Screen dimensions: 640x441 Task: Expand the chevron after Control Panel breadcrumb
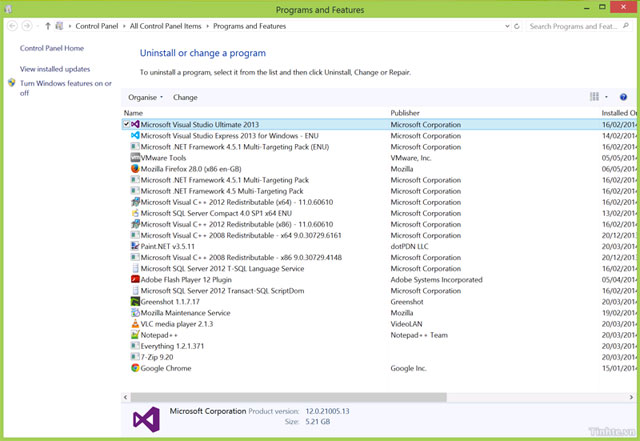[124, 26]
